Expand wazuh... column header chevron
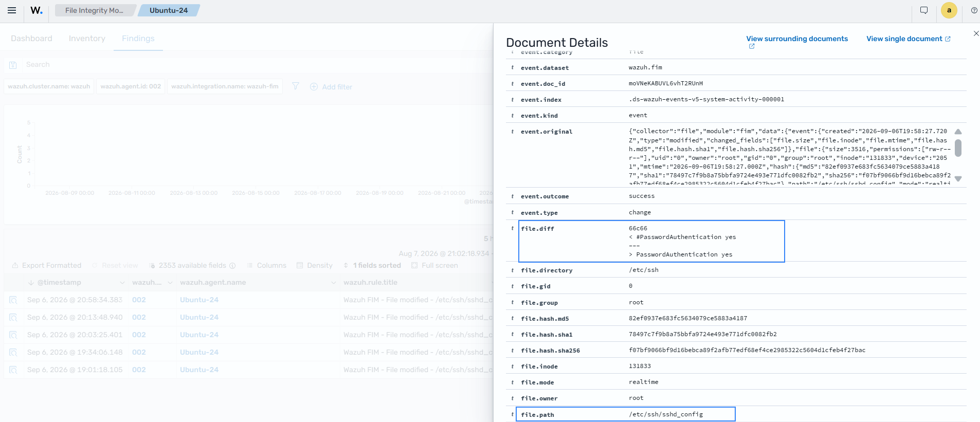 tap(170, 283)
